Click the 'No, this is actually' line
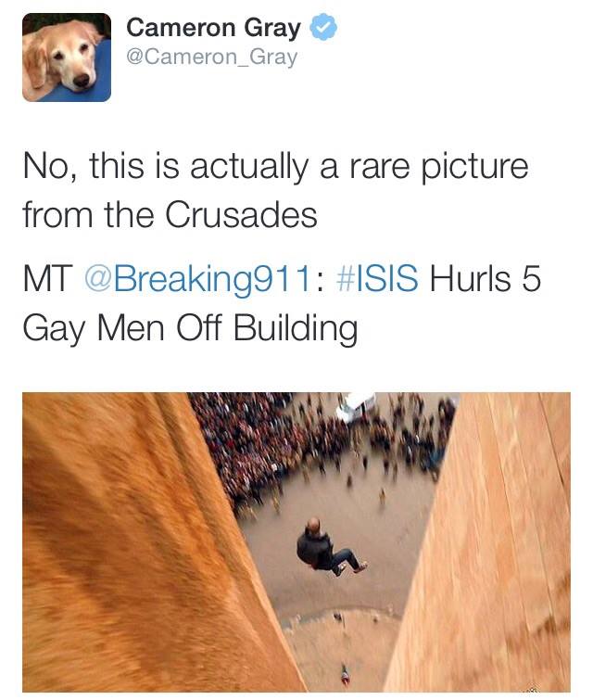This screenshot has width=593, height=700. pos(166,166)
